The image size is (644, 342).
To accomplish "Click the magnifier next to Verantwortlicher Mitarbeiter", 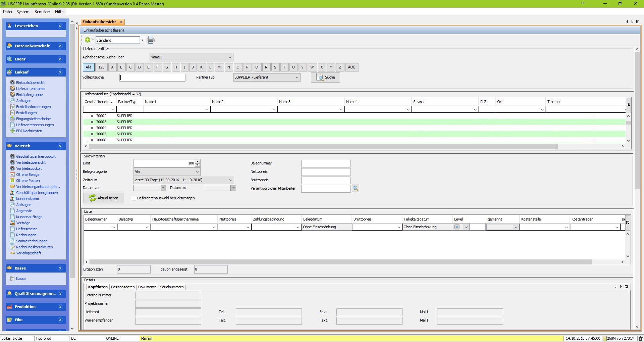I will (x=355, y=188).
